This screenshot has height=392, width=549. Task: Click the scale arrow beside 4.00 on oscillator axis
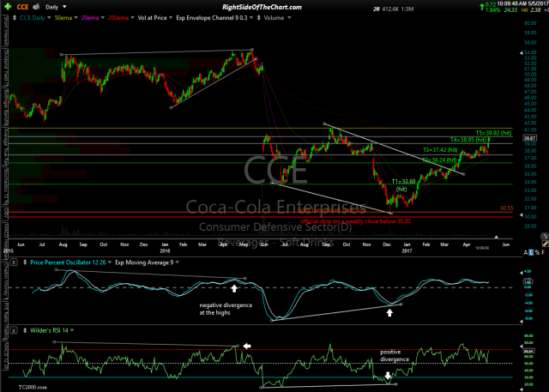pos(521,271)
